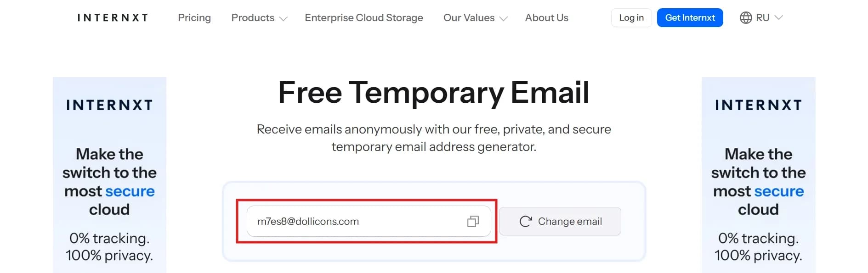Image resolution: width=868 pixels, height=273 pixels.
Task: Open Enterprise Cloud Storage page
Action: click(363, 17)
